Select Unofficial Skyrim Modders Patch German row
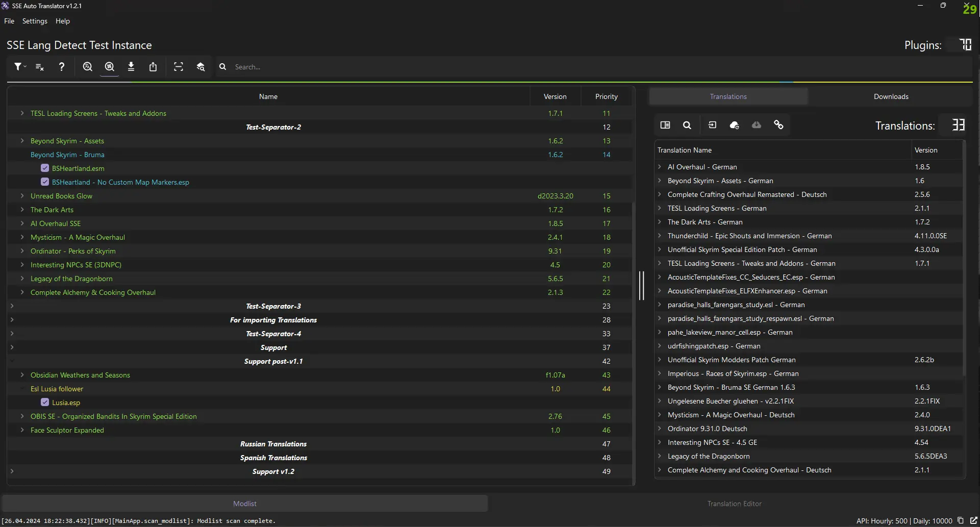The width and height of the screenshot is (980, 527). [x=809, y=360]
